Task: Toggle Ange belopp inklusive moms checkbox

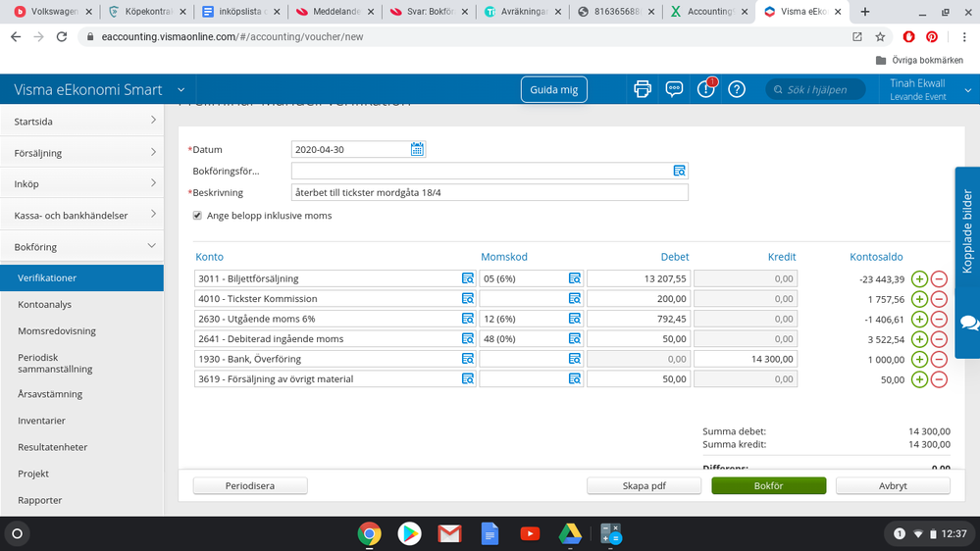Action: click(x=197, y=216)
